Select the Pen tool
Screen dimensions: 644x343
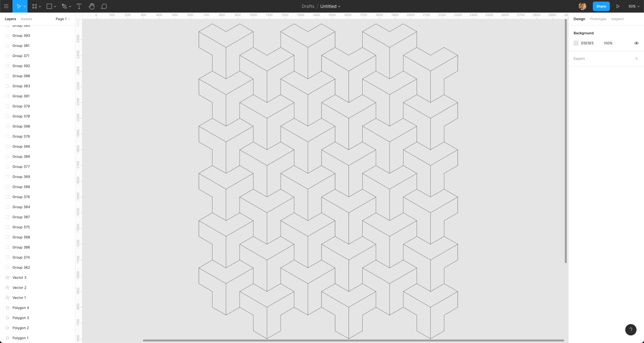click(x=64, y=6)
